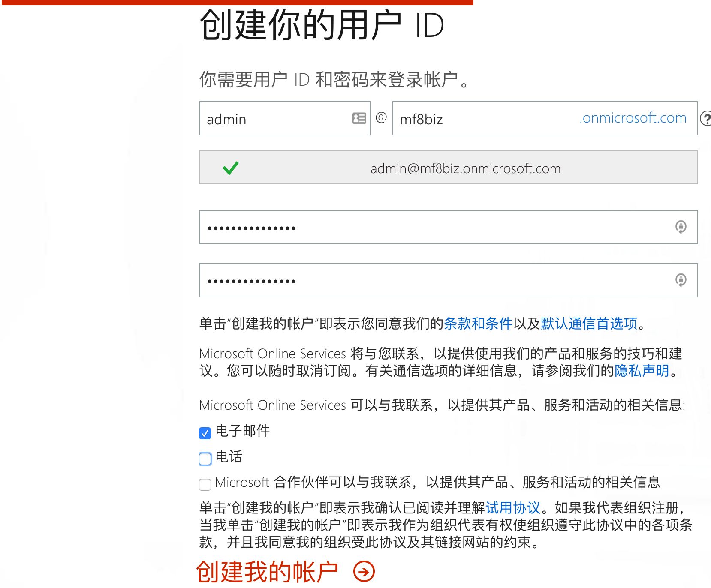Click password manager icon in confirm password field
Viewport: 711px width, 588px height.
(681, 280)
